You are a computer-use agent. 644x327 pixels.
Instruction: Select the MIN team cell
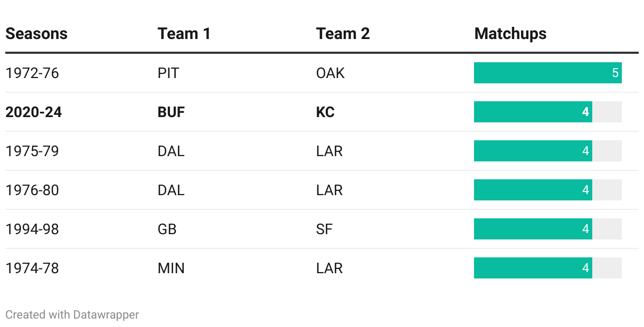171,268
